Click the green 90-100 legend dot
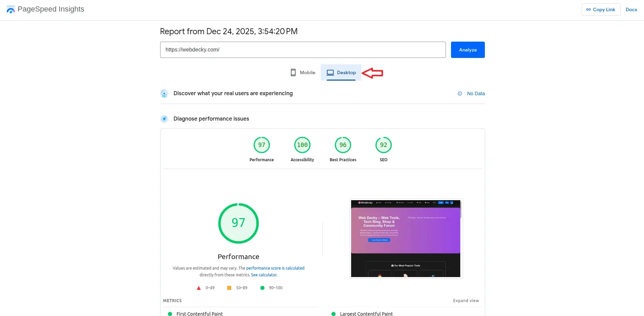644x316 pixels. click(x=262, y=288)
